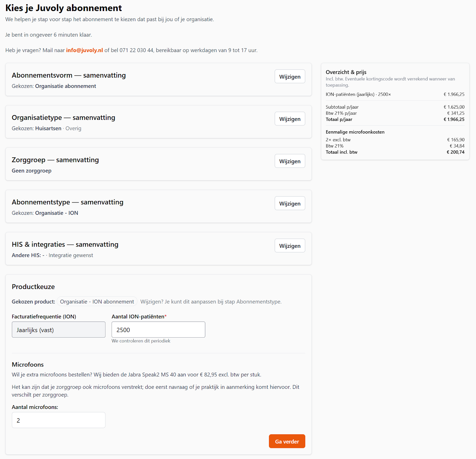This screenshot has width=476, height=459.
Task: Edit the Abonnementstype via its Wijzigen button
Action: pyautogui.click(x=290, y=203)
